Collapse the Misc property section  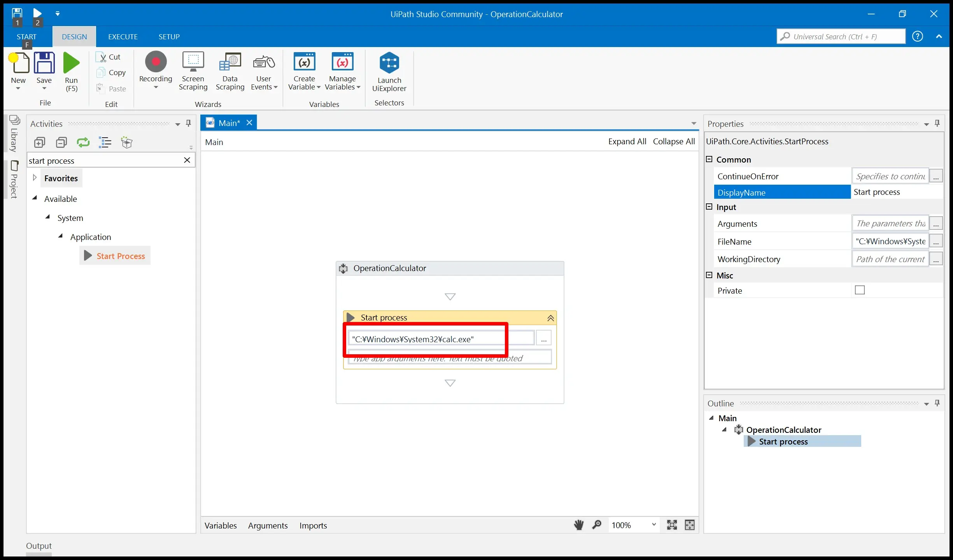click(x=709, y=275)
